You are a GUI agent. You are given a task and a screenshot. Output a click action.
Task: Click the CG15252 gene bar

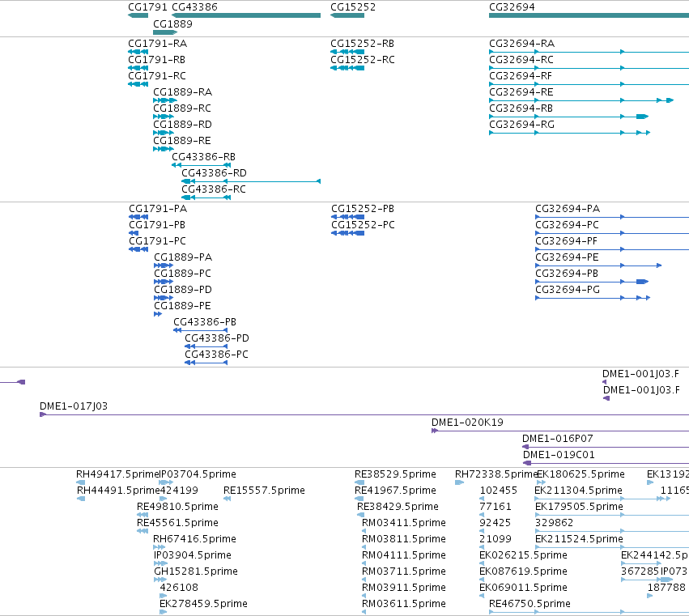pos(347,15)
